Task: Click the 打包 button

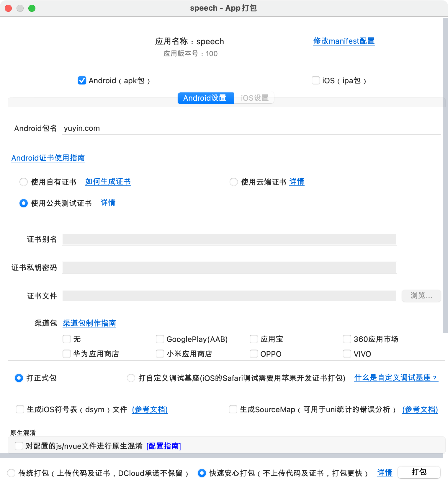Action: 419,472
